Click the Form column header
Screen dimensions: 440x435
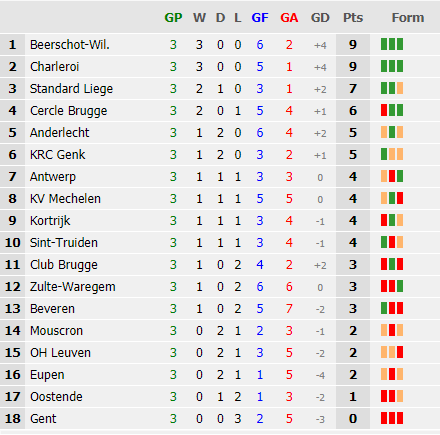coord(408,18)
